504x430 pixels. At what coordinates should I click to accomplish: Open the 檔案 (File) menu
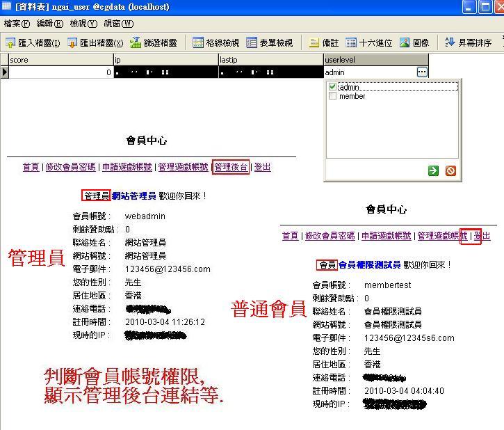(x=17, y=24)
